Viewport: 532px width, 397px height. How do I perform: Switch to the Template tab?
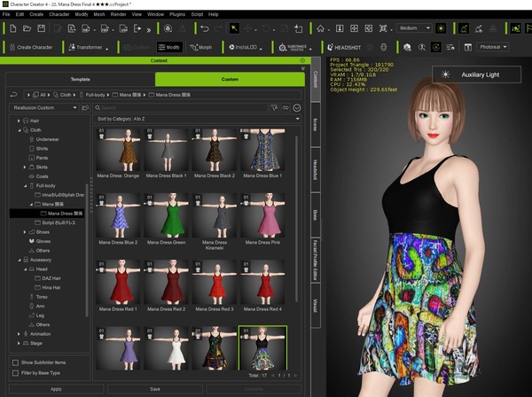point(80,80)
